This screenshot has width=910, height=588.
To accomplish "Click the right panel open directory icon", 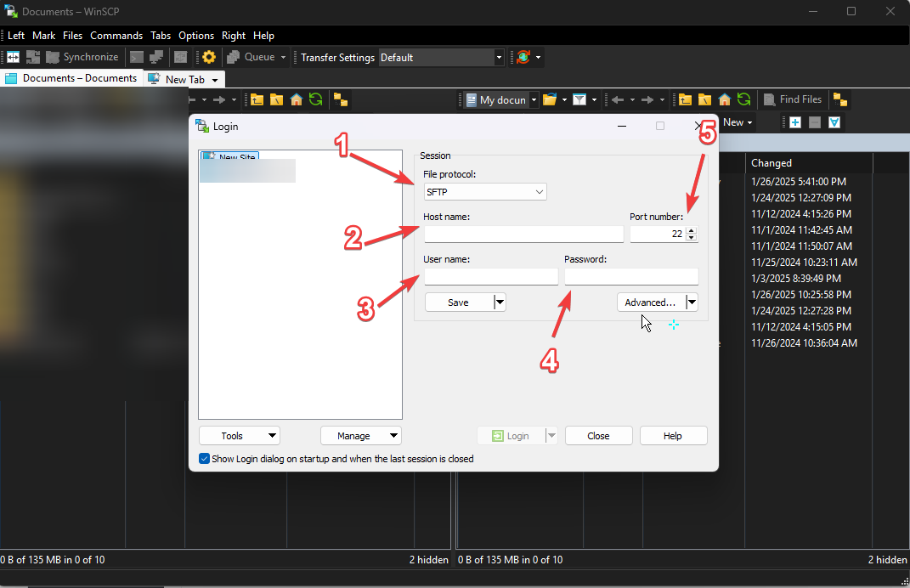I will click(550, 99).
